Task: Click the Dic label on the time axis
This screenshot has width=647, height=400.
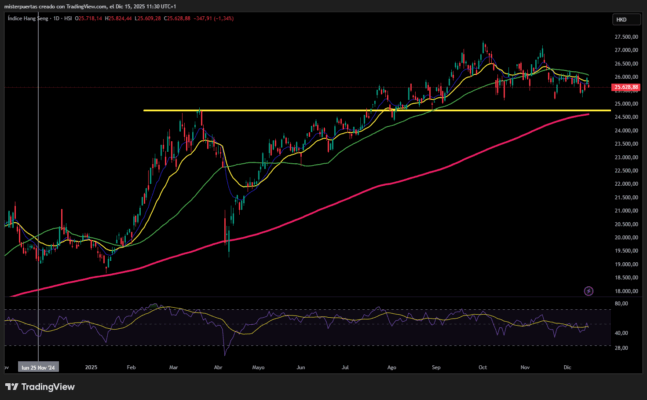Action: [x=568, y=367]
